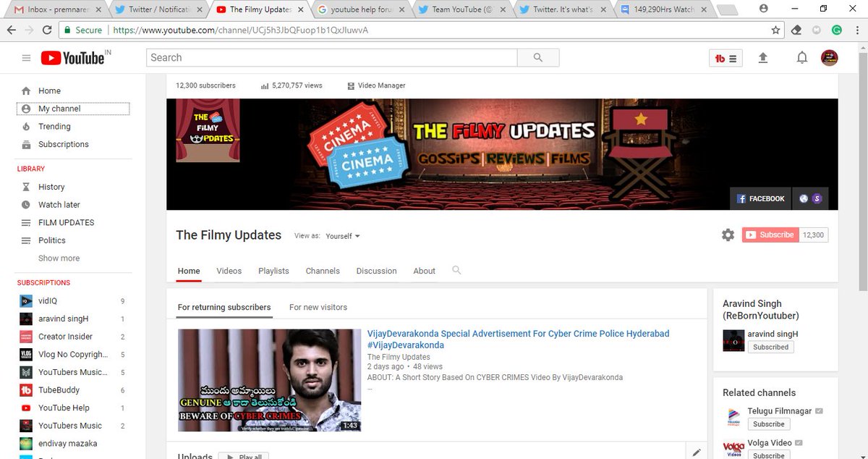868x459 pixels.
Task: Open Chrome three-dot menu
Action: pyautogui.click(x=857, y=30)
